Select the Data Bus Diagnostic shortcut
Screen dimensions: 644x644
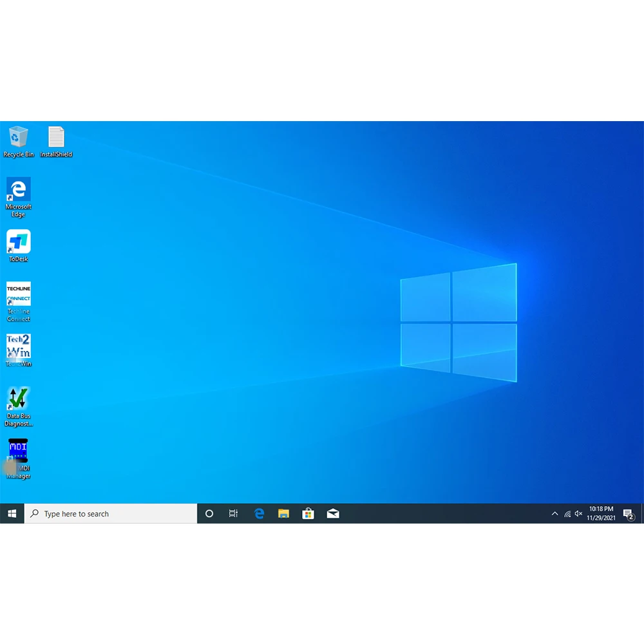point(18,406)
